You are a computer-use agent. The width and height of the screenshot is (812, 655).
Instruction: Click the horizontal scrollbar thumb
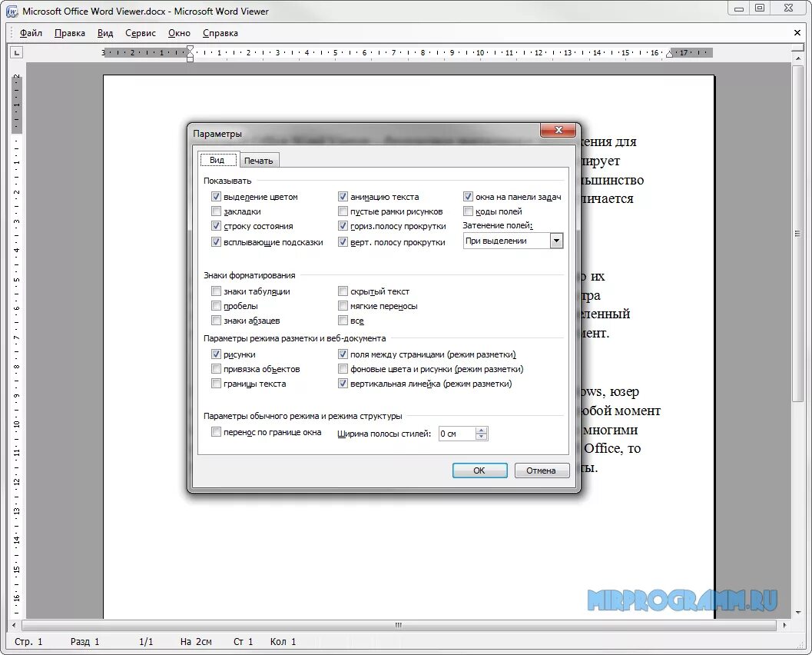pos(399,625)
